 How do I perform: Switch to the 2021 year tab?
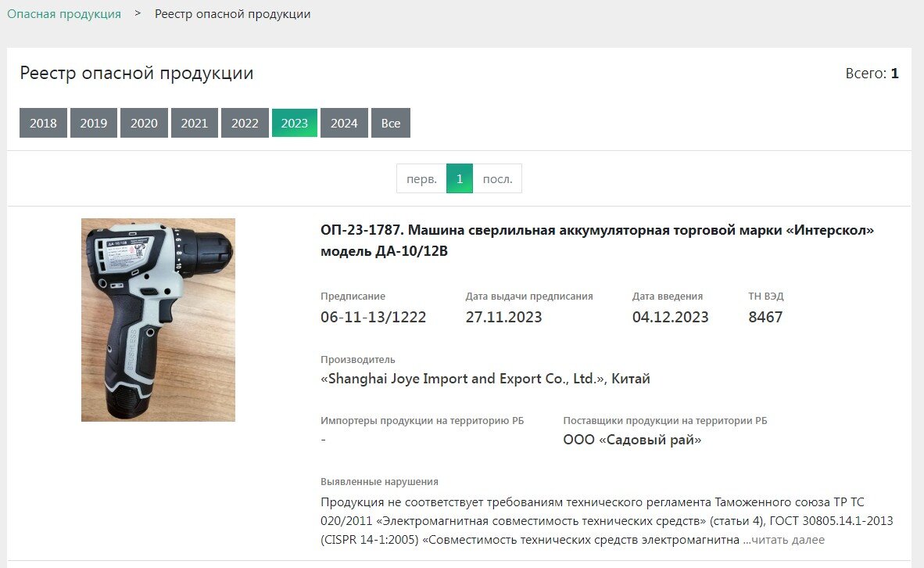pyautogui.click(x=195, y=123)
